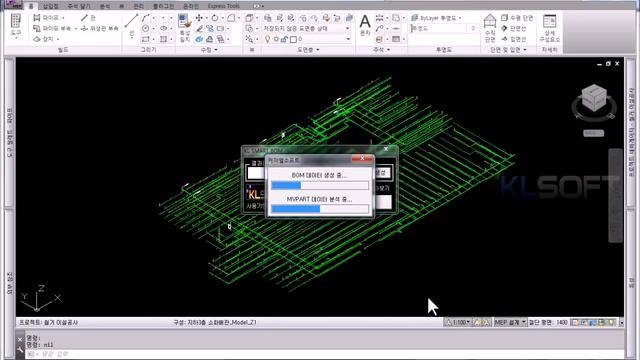Click the layer lightbulb on/off icon
This screenshot has height=360, width=640.
click(267, 39)
